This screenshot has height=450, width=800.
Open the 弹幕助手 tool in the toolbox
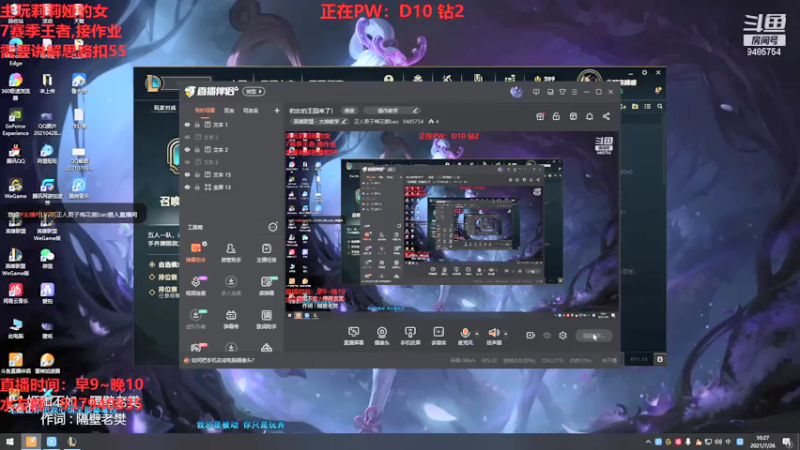point(195,252)
